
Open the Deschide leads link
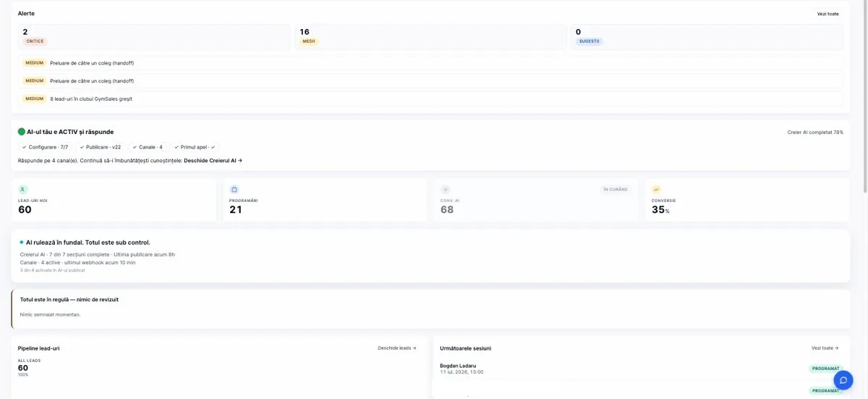(397, 348)
